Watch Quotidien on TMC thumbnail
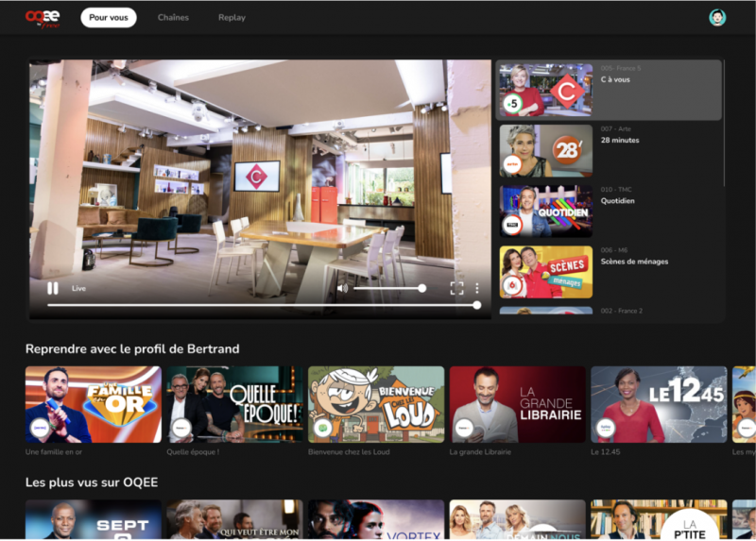The width and height of the screenshot is (756, 541). tap(546, 211)
